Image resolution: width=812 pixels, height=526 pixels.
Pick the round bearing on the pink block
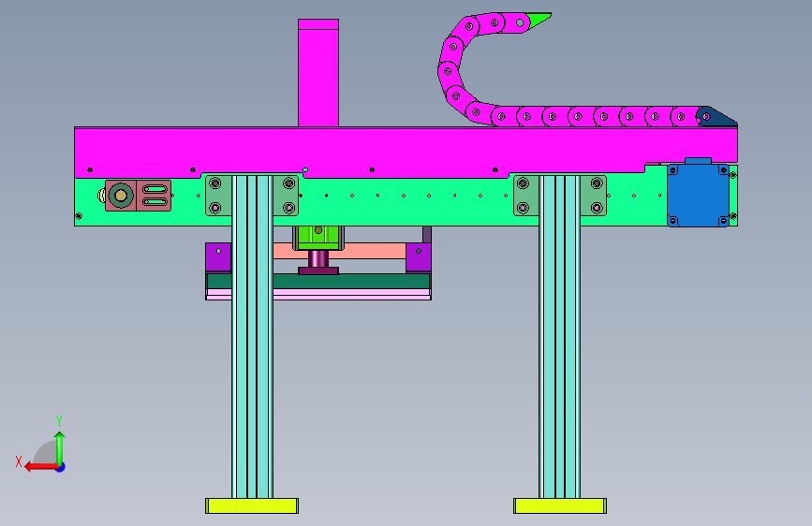[121, 196]
